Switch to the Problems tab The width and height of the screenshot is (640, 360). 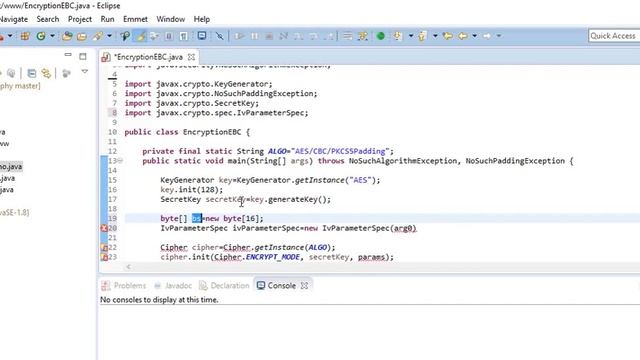click(x=124, y=286)
